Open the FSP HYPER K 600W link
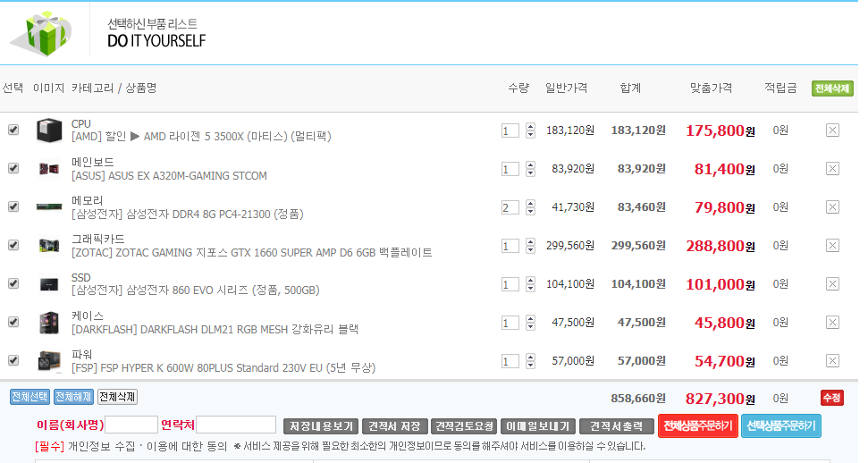Screen dimensions: 868x463 [223, 367]
